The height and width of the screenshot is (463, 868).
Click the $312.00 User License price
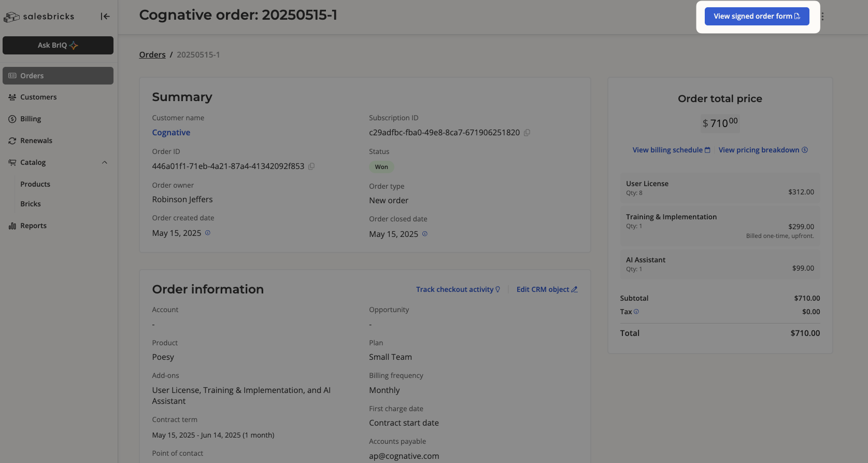pos(801,192)
